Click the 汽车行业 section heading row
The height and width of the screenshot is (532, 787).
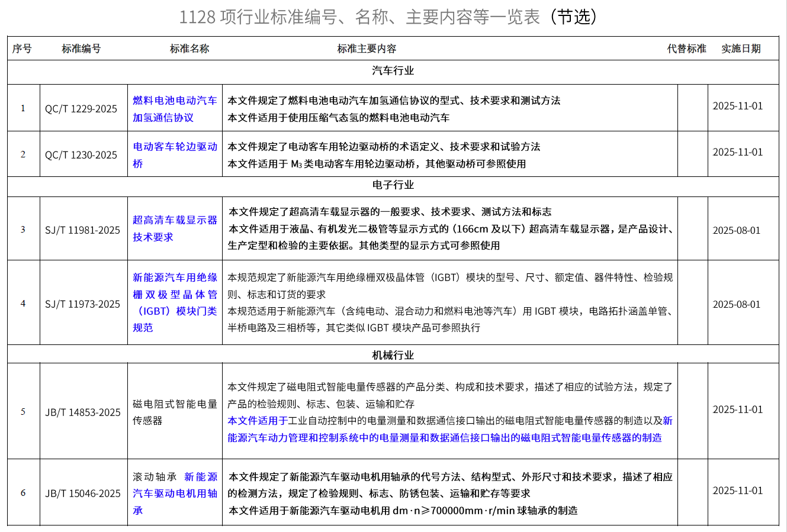(x=393, y=71)
